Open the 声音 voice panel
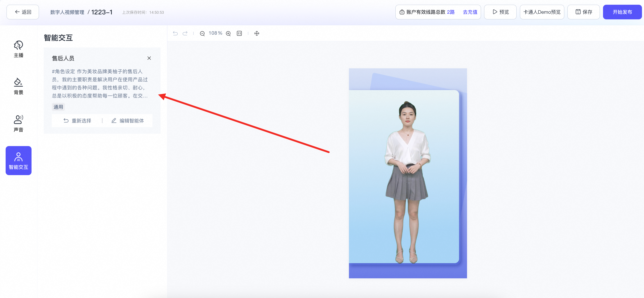The height and width of the screenshot is (298, 644). pyautogui.click(x=18, y=123)
